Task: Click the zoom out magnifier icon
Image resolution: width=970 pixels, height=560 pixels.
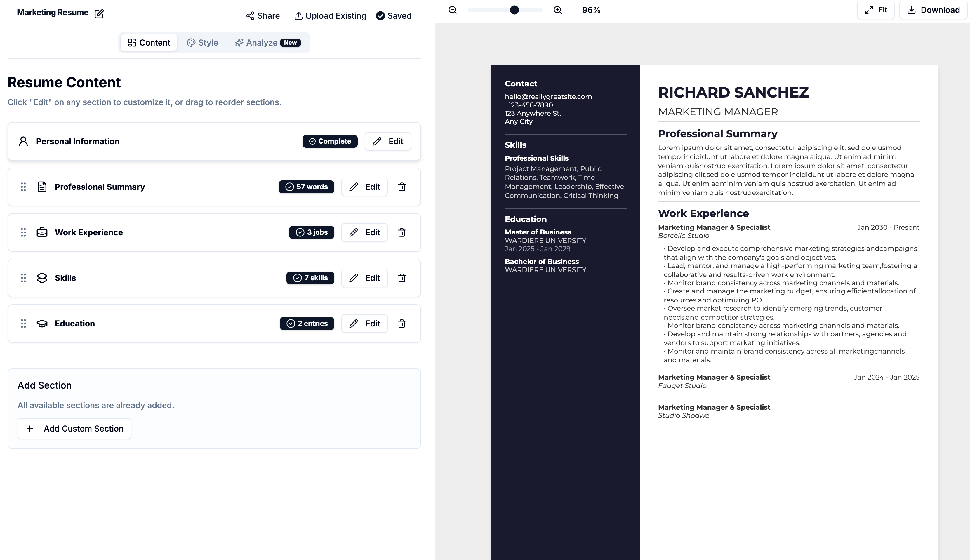Action: [452, 10]
